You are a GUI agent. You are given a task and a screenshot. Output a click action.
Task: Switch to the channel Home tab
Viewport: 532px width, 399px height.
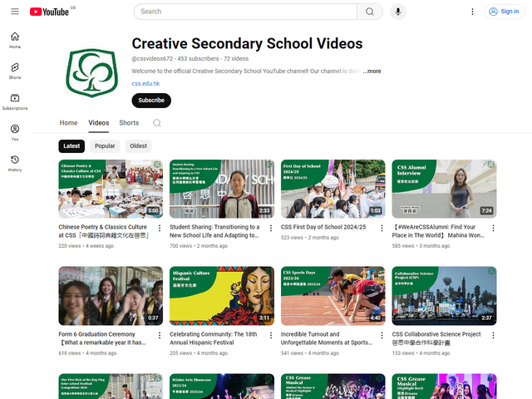[68, 123]
